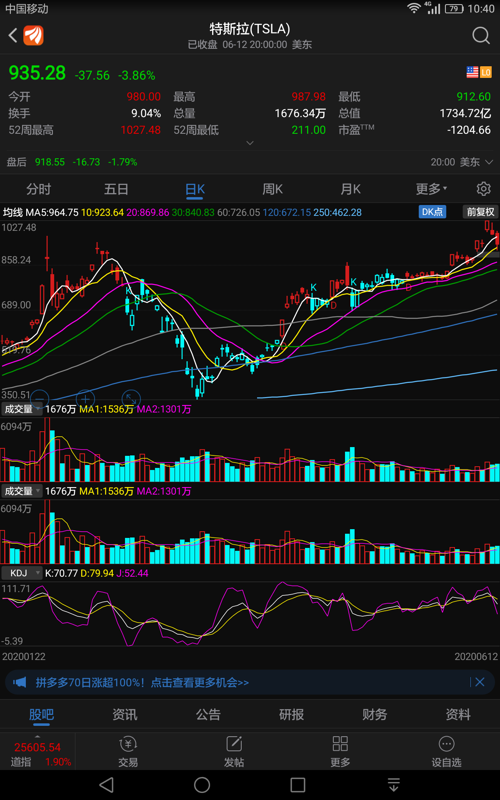Viewport: 500px width, 800px height.
Task: Expand the 道指 index ticker arrow
Action: tap(37, 737)
